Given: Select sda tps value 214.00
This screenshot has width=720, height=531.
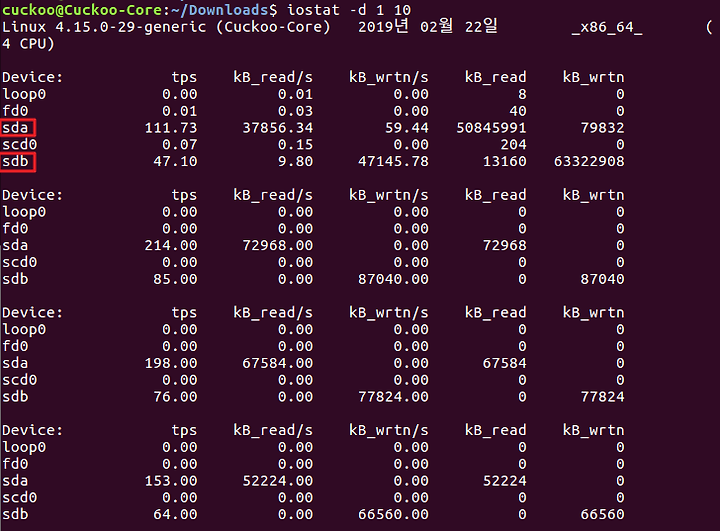Looking at the screenshot, I should (171, 245).
